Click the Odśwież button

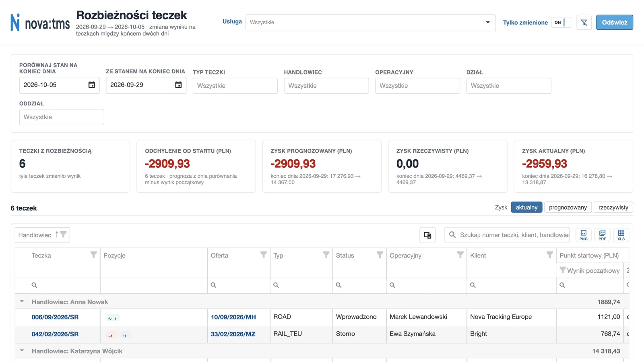tap(614, 23)
